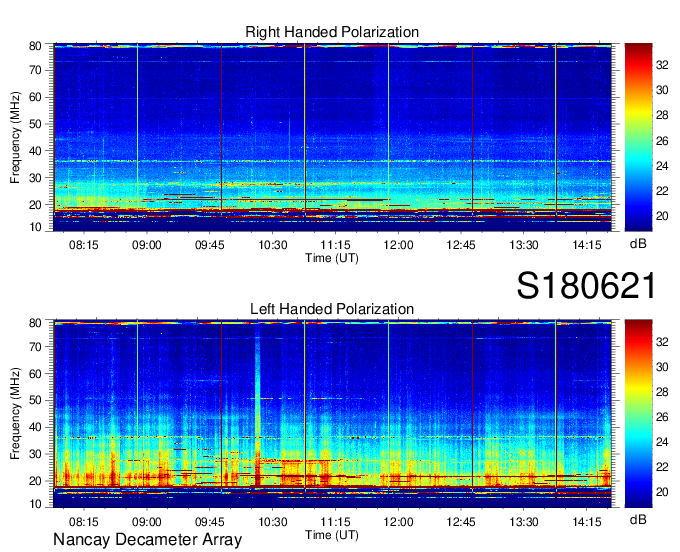Click 40 frequency tick of Left Handed plot

[35, 427]
